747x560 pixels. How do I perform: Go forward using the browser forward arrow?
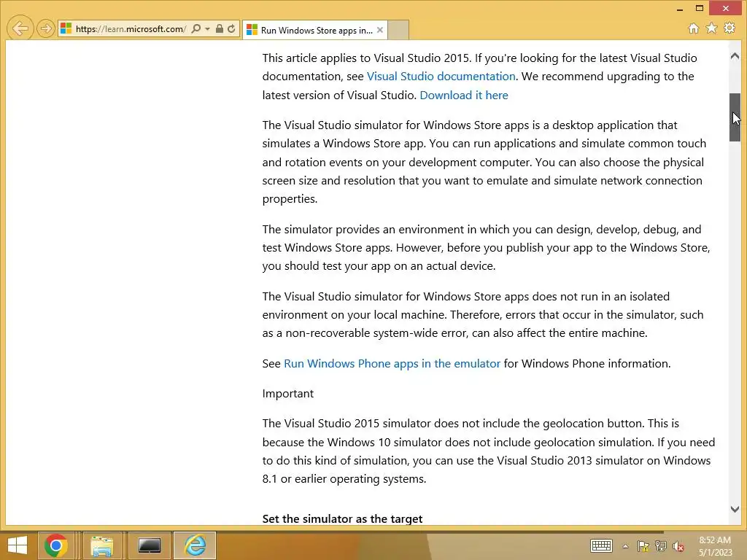pyautogui.click(x=45, y=28)
